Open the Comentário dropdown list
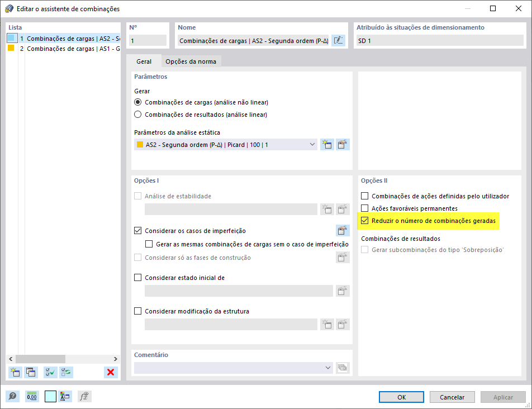The image size is (532, 409). pos(329,368)
